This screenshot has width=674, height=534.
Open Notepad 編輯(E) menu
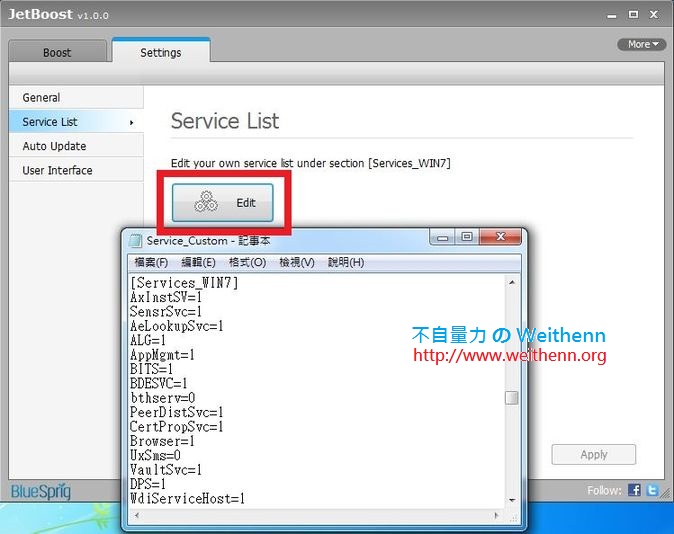[x=198, y=262]
